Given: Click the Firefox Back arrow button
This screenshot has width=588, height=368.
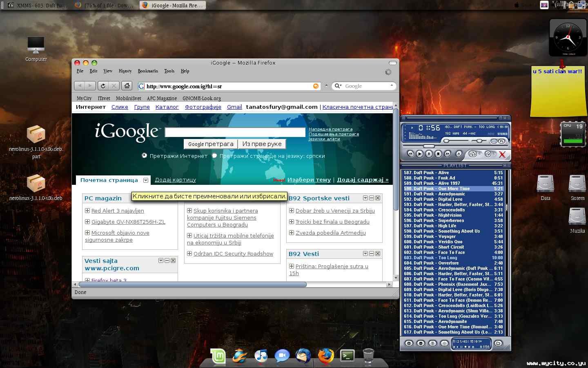Looking at the screenshot, I should click(x=80, y=86).
